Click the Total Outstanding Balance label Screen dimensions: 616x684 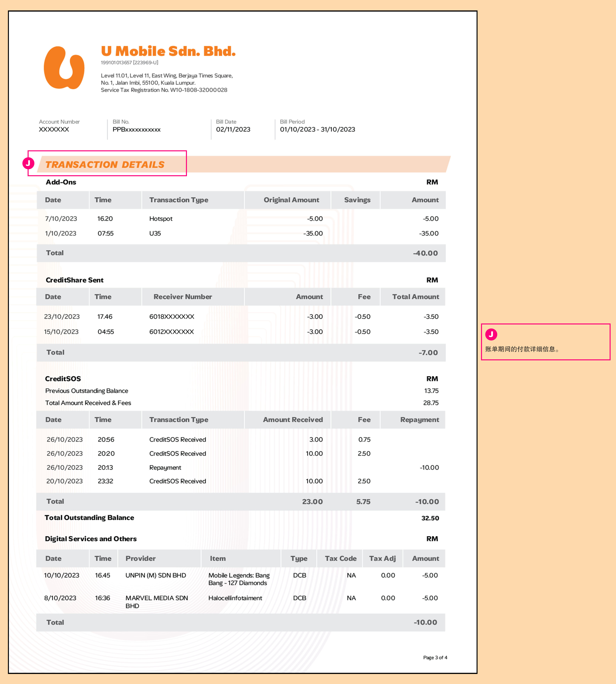89,518
